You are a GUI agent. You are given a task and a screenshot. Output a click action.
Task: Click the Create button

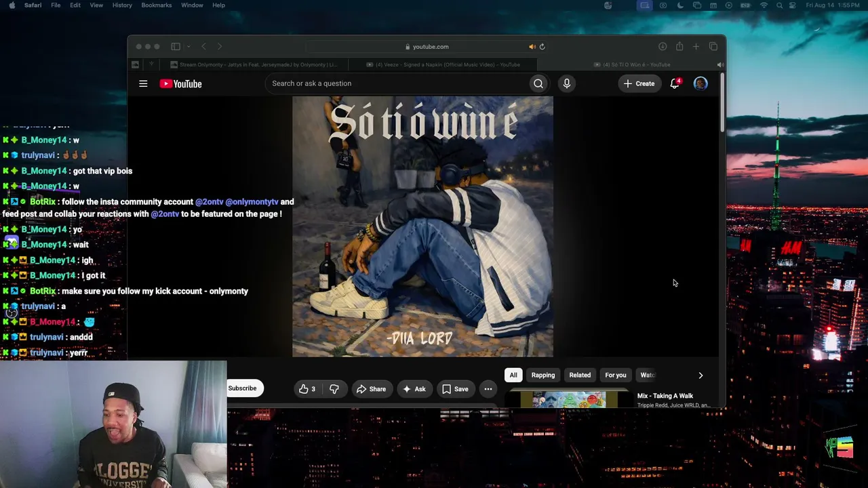point(639,83)
